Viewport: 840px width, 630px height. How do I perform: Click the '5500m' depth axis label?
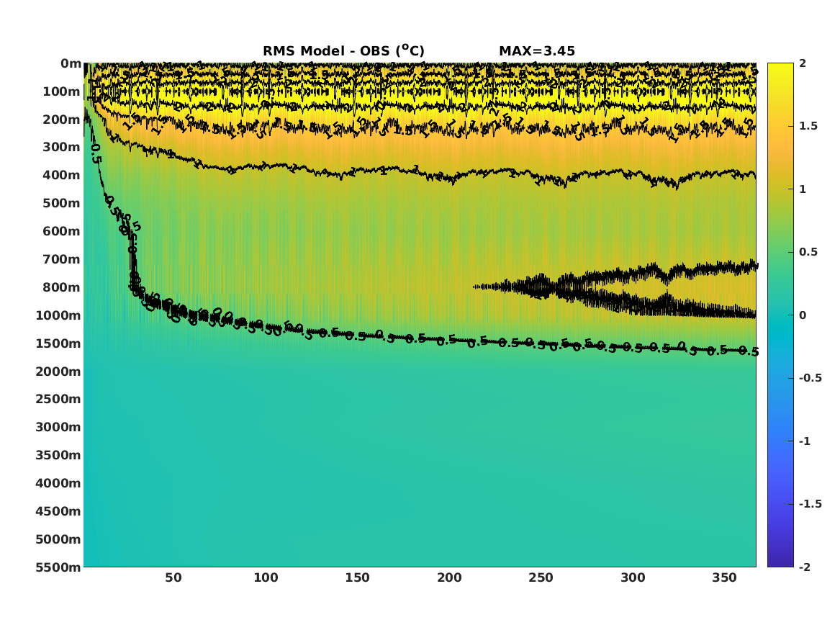click(x=58, y=567)
